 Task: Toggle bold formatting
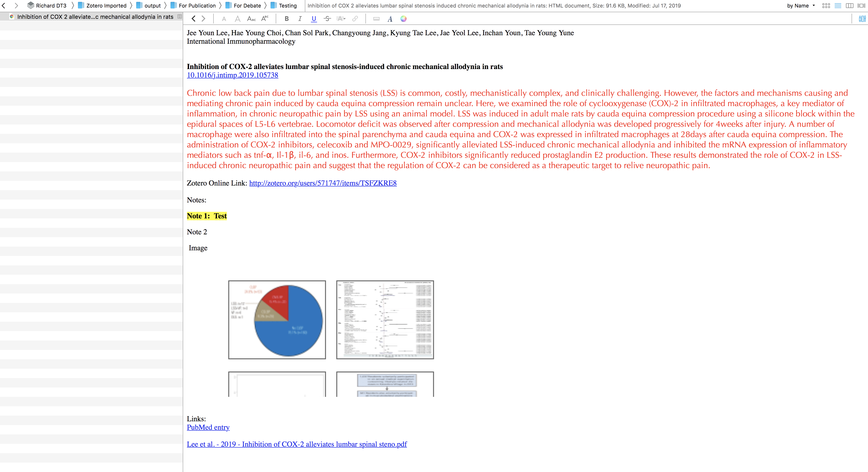287,19
